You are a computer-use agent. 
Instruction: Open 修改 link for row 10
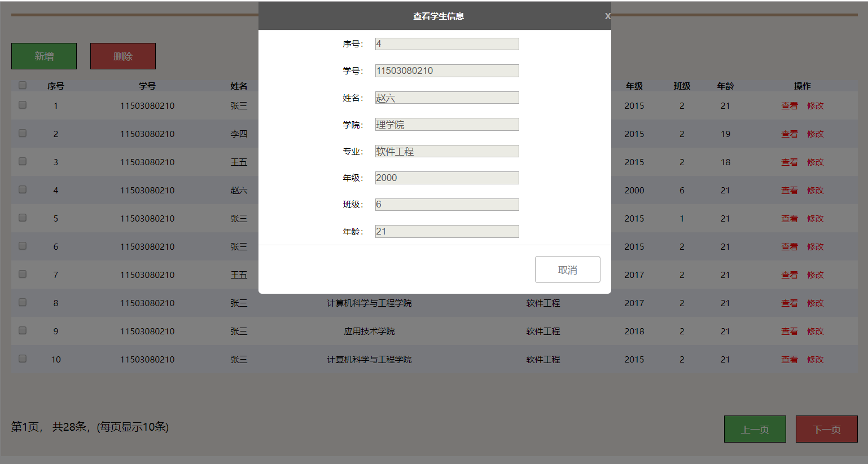(x=816, y=360)
